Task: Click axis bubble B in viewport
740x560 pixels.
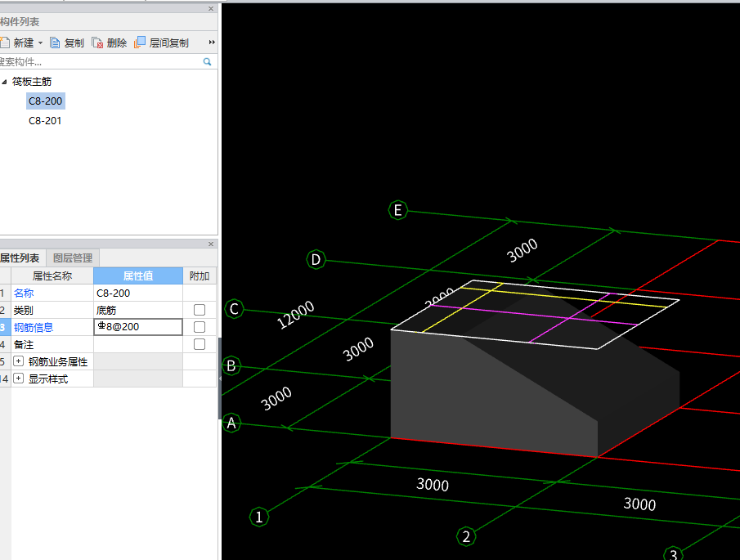Action: pyautogui.click(x=231, y=365)
